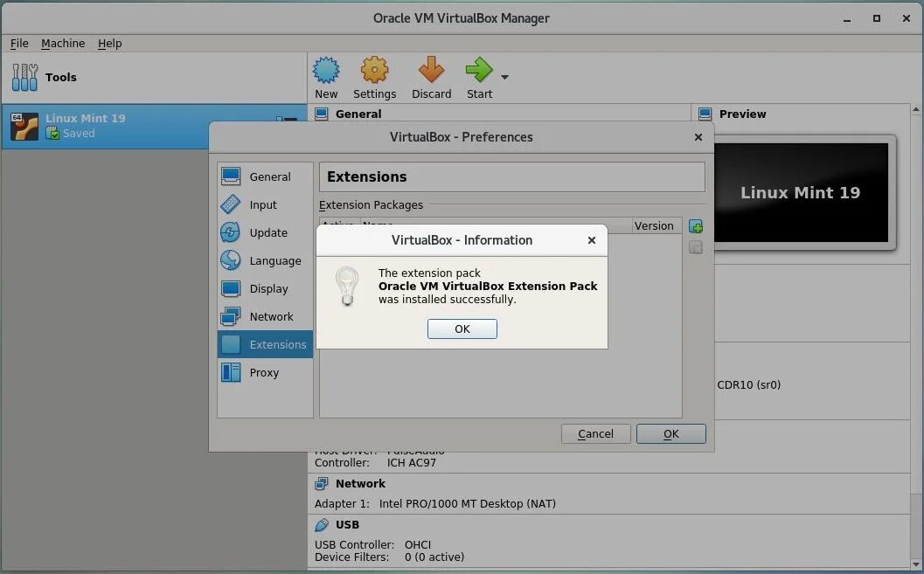Start the virtual machine
924x574 pixels.
[x=479, y=78]
